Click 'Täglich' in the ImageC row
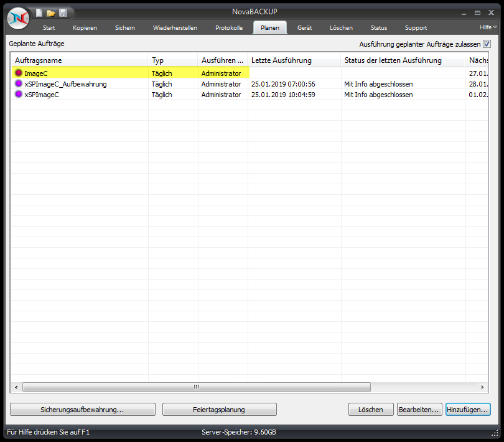The image size is (504, 442). pyautogui.click(x=162, y=73)
